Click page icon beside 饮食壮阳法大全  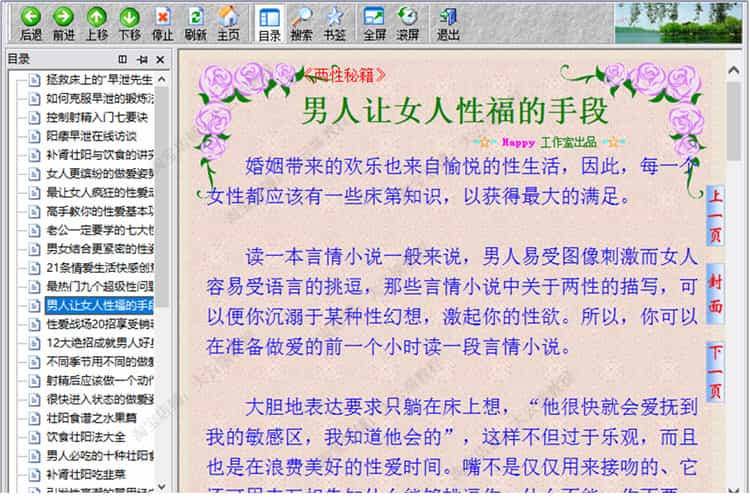34,437
